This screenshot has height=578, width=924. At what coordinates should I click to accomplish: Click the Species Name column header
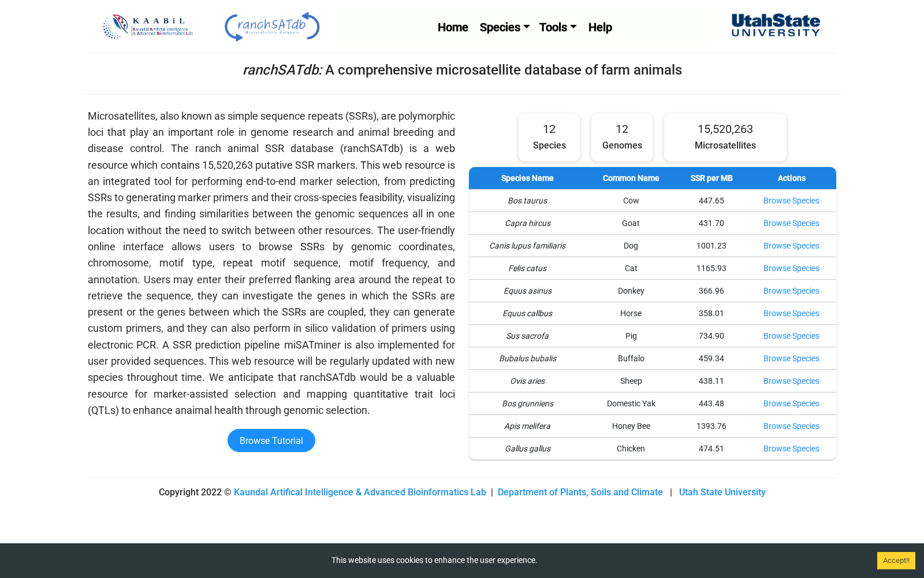(x=527, y=178)
